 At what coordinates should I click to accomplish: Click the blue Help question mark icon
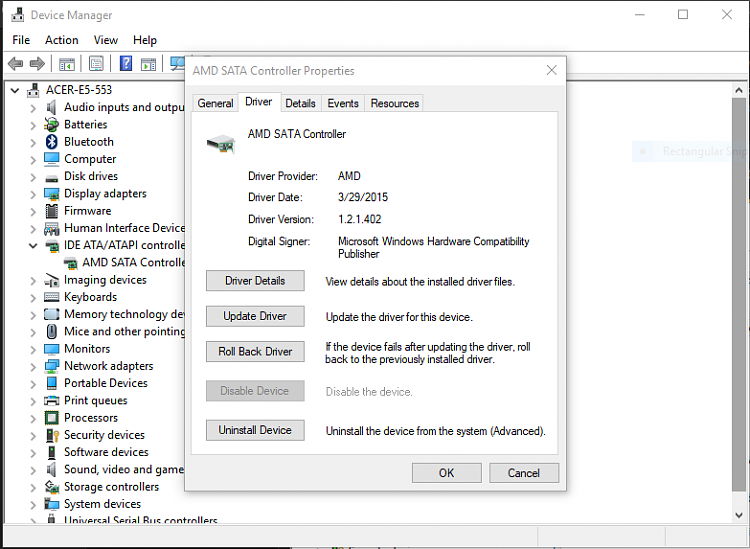point(126,63)
